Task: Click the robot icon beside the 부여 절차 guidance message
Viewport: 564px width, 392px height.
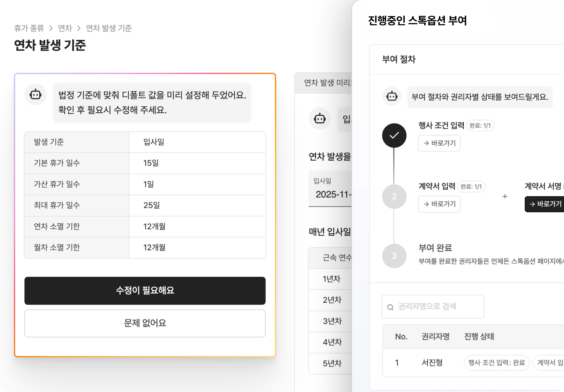Action: pos(392,96)
